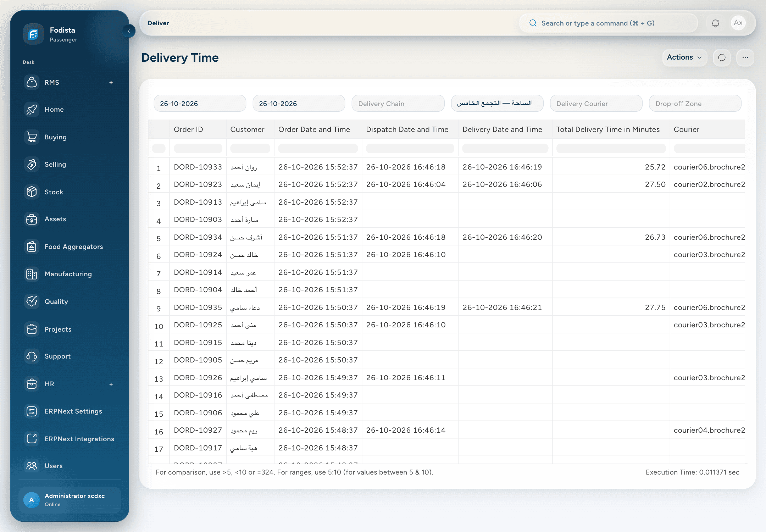Open the Stock box icon
766x532 pixels.
(x=32, y=192)
